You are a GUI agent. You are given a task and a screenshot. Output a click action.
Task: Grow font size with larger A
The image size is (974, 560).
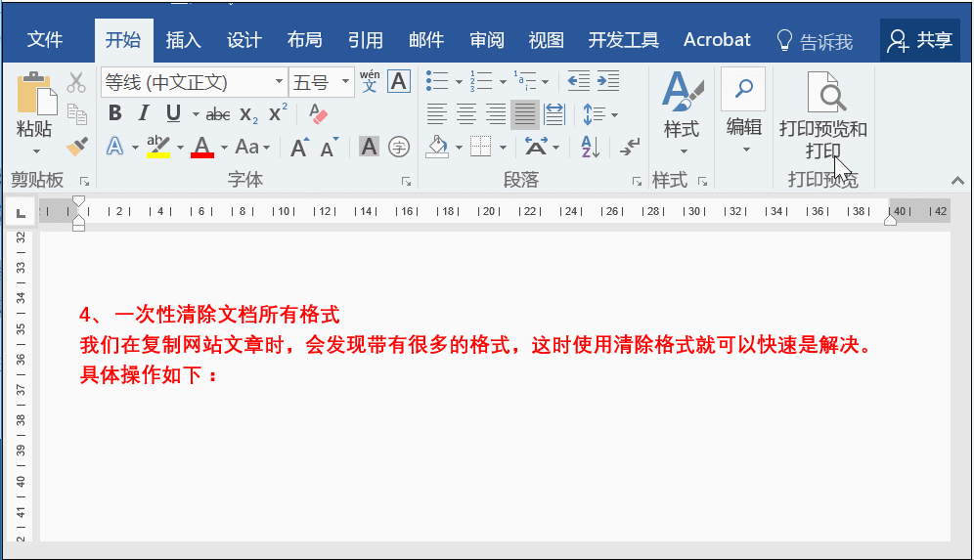click(x=299, y=148)
